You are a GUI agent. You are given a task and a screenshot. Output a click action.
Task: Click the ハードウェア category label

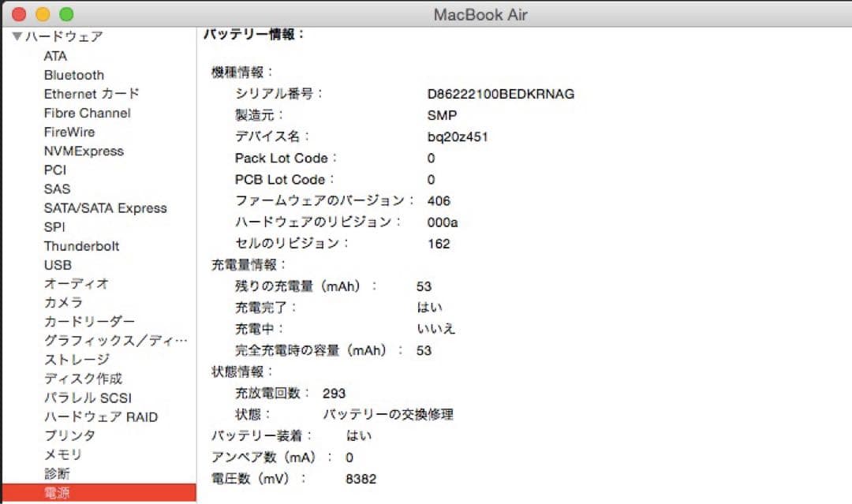(x=64, y=36)
